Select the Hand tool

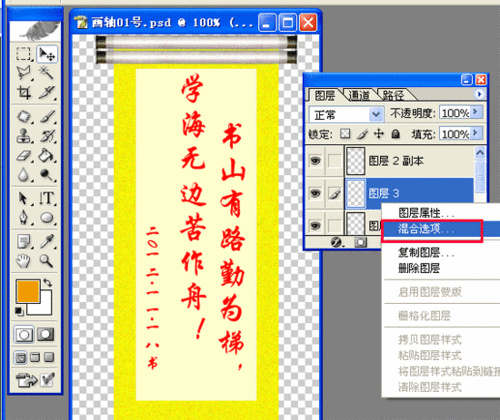23,261
